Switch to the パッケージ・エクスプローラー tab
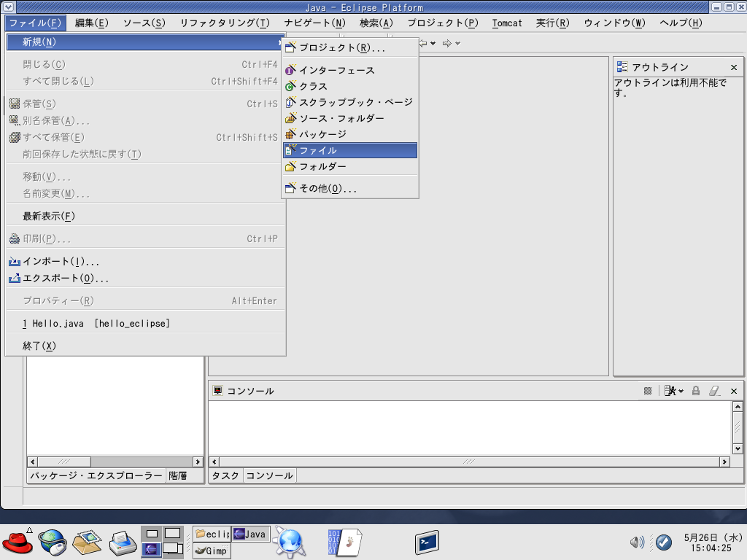 96,475
